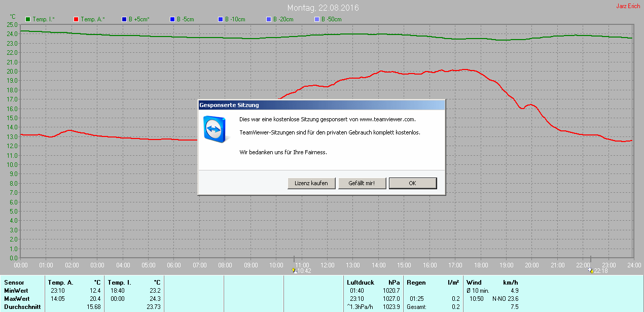Click the B -5cm legend color box

(x=172, y=19)
